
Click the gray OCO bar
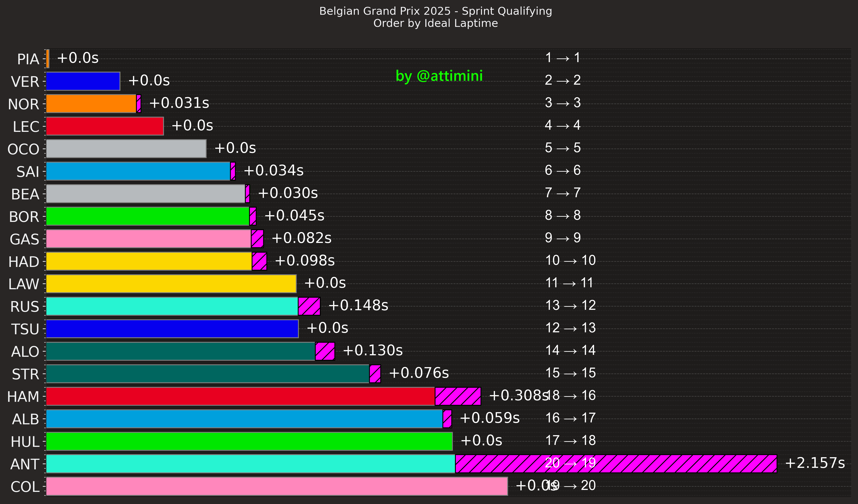point(126,149)
